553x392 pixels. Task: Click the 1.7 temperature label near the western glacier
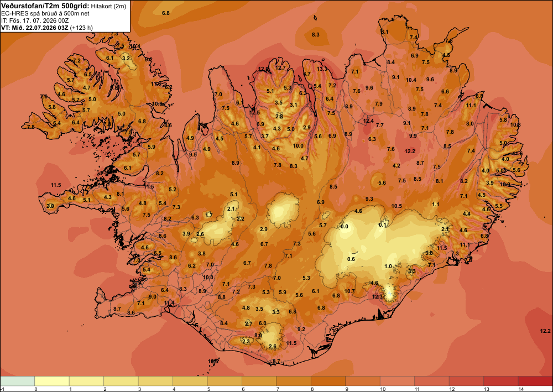pos(209,215)
